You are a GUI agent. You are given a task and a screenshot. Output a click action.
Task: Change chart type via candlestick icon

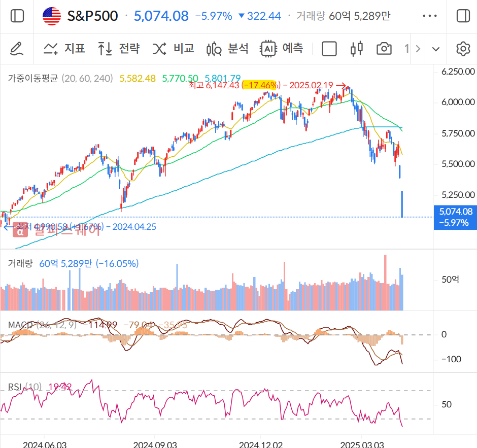point(357,49)
